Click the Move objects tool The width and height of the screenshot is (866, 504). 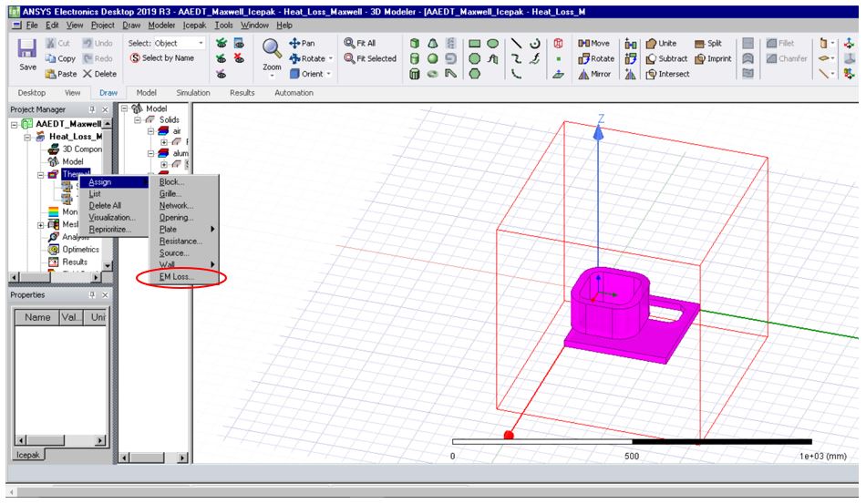coord(593,43)
